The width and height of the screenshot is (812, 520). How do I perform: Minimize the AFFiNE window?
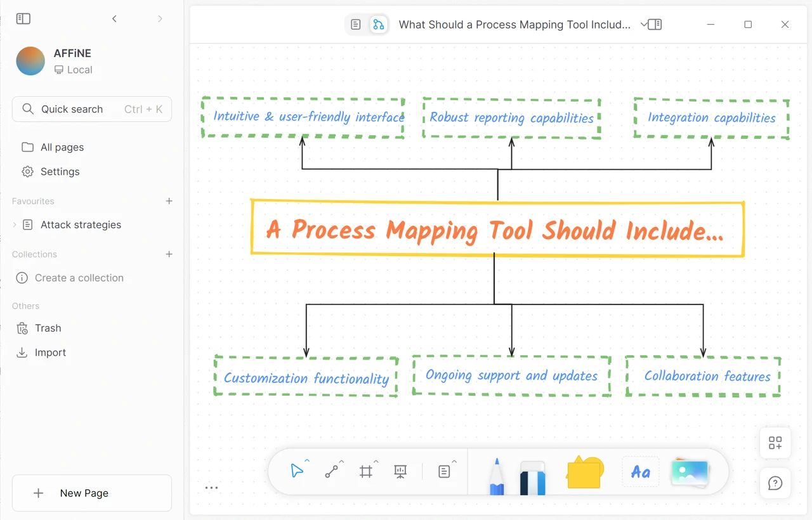(711, 25)
